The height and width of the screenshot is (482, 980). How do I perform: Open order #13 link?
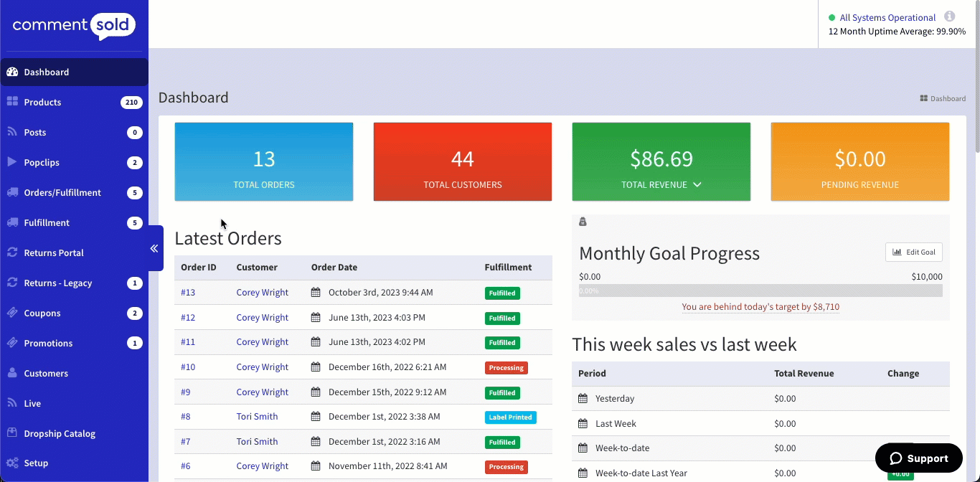pos(188,293)
